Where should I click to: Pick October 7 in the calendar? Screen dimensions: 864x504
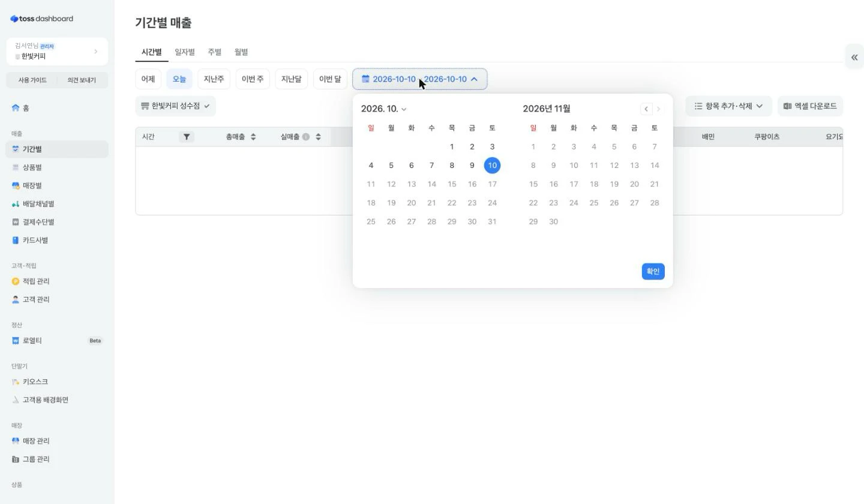coord(431,166)
